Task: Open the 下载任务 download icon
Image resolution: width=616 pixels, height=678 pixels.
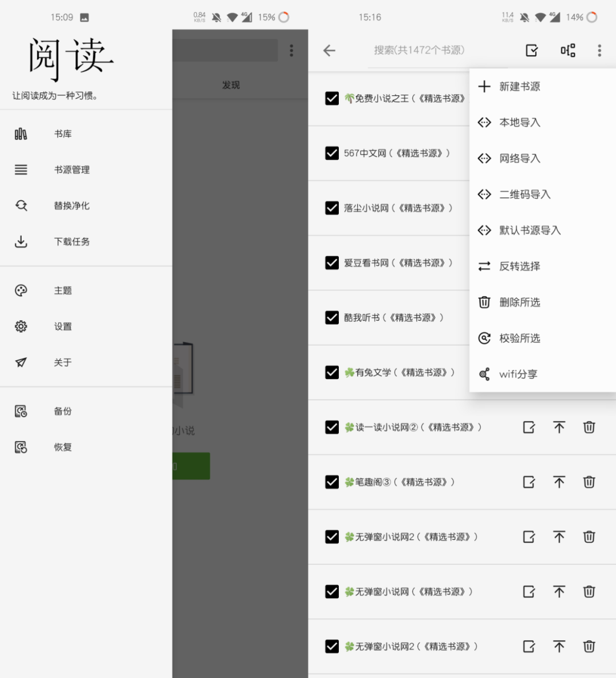Action: 21,241
